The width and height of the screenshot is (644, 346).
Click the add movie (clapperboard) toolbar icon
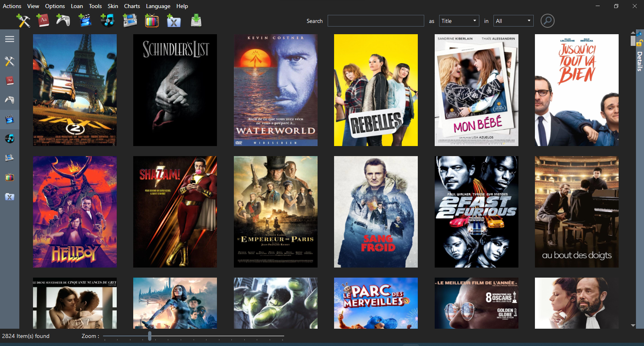(85, 21)
